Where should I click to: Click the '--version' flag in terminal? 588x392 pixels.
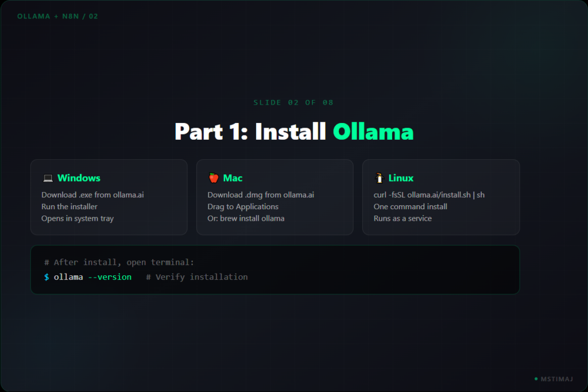click(110, 277)
